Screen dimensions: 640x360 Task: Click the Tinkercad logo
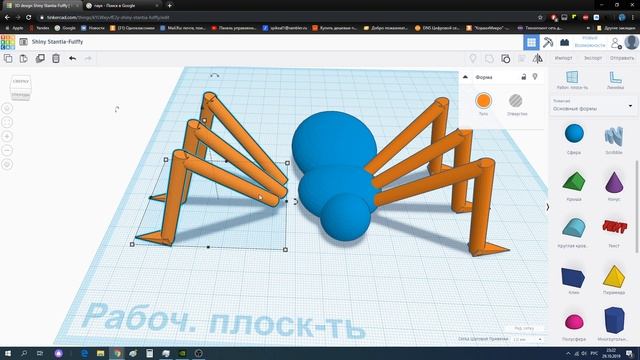pyautogui.click(x=8, y=42)
